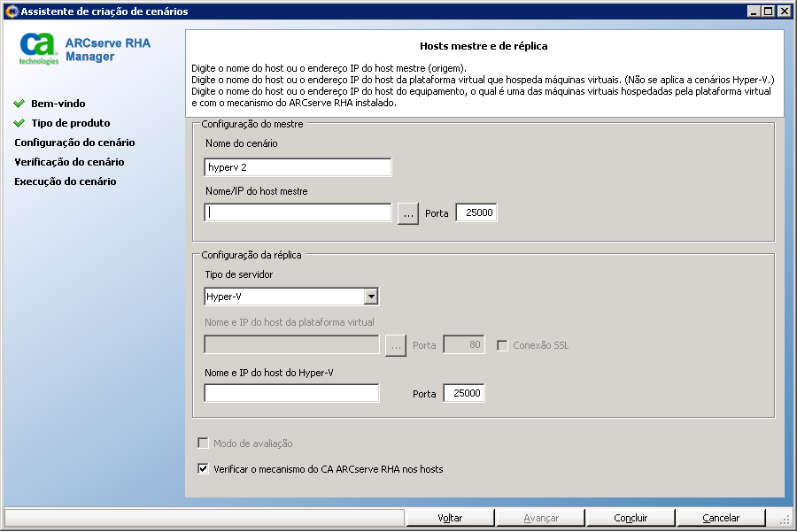797x532 pixels.
Task: Click the Configuração do mestre group label
Action: (x=252, y=124)
